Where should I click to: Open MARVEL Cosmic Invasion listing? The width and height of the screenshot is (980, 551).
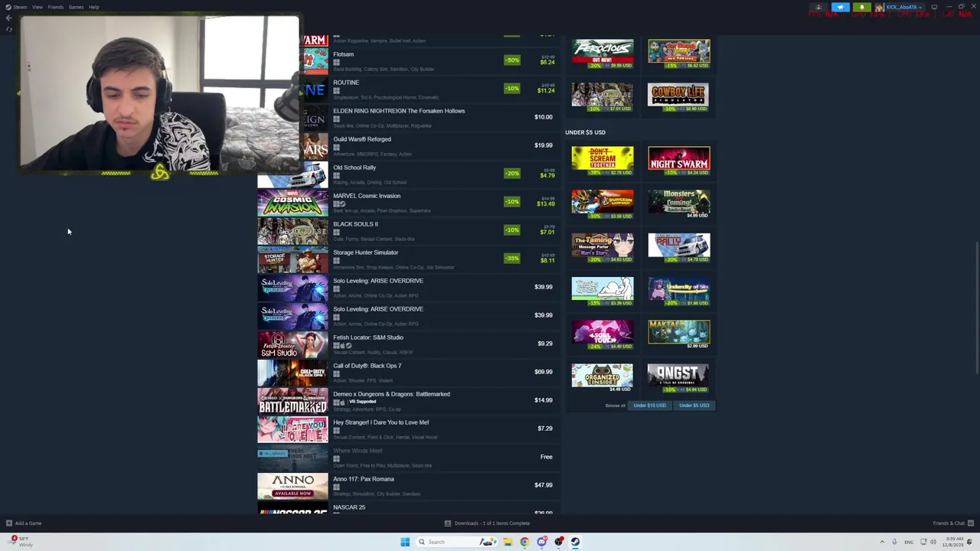pyautogui.click(x=408, y=202)
